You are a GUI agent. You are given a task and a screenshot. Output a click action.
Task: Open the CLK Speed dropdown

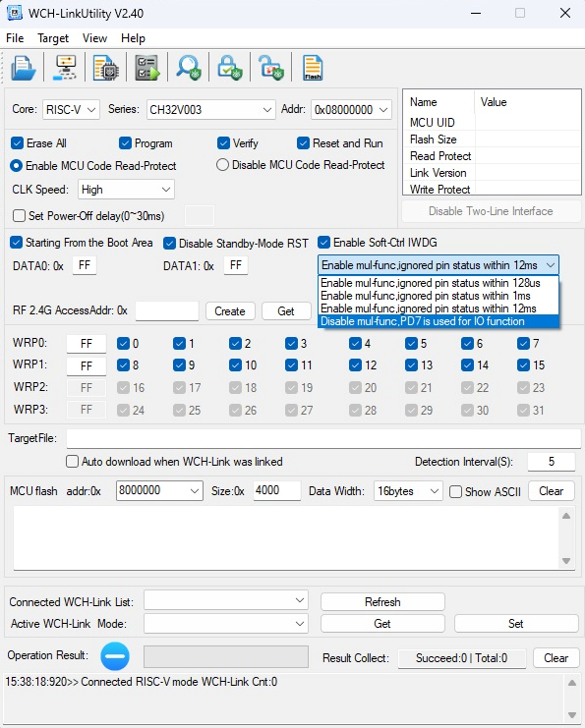pyautogui.click(x=126, y=190)
